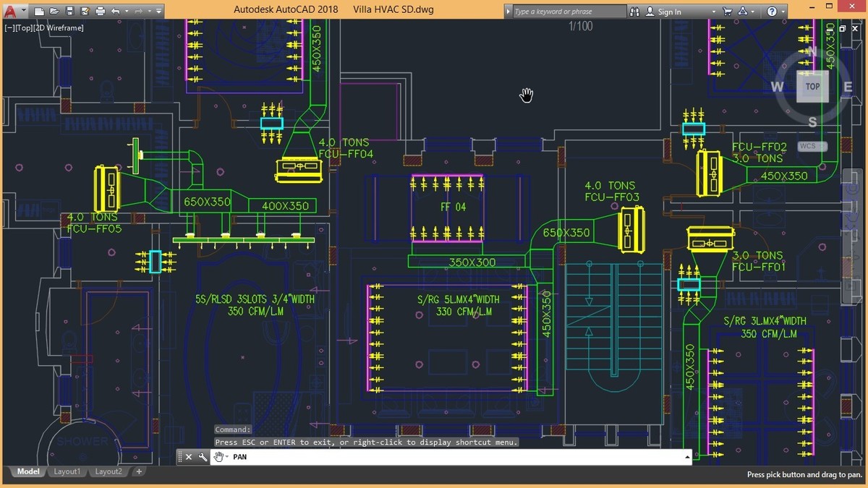Click the Undo arrow icon

116,12
